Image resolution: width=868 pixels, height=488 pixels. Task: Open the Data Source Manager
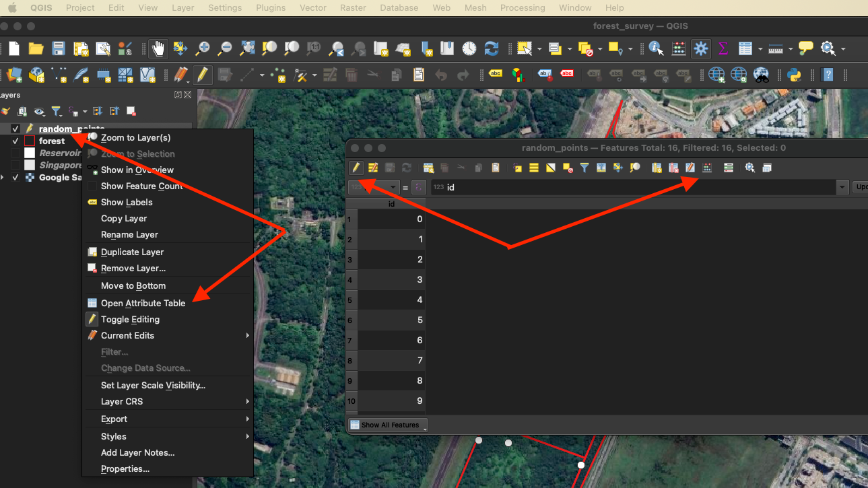[x=14, y=74]
